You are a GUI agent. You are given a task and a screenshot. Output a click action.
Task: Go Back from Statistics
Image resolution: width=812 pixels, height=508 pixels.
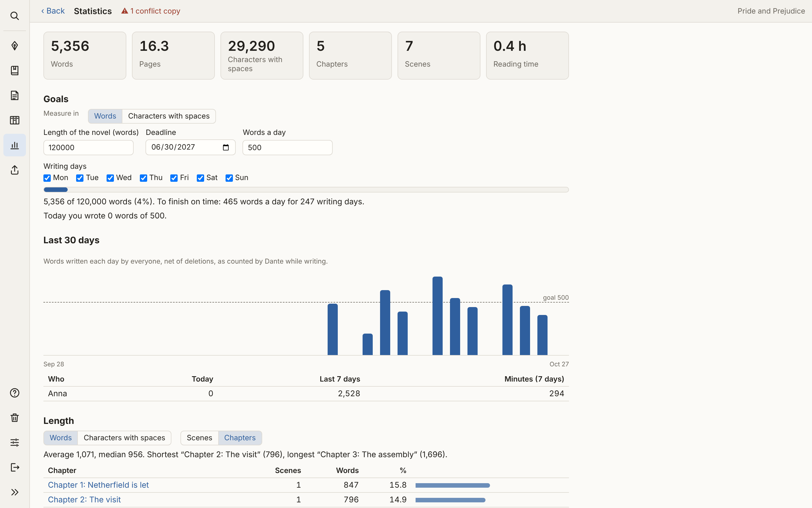pos(53,11)
